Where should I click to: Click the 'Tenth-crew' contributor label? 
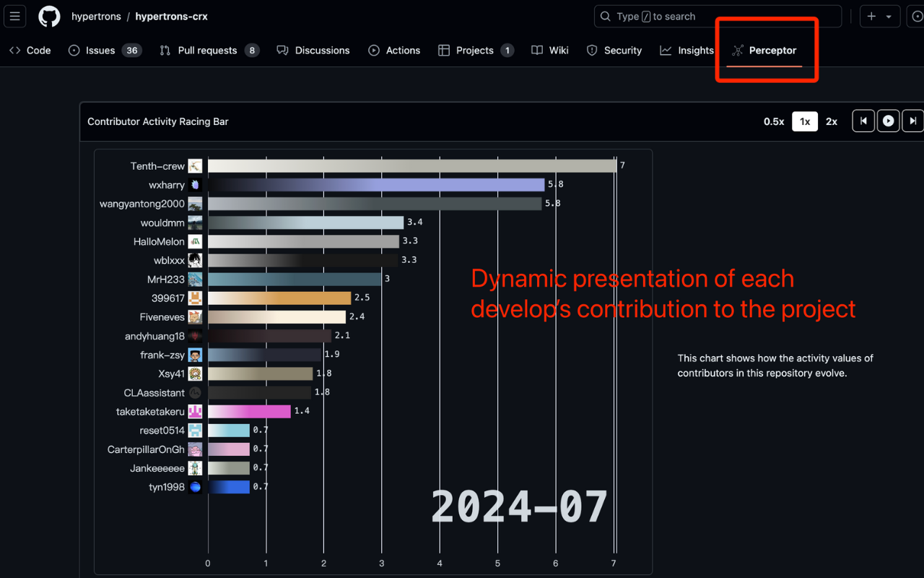coord(157,166)
